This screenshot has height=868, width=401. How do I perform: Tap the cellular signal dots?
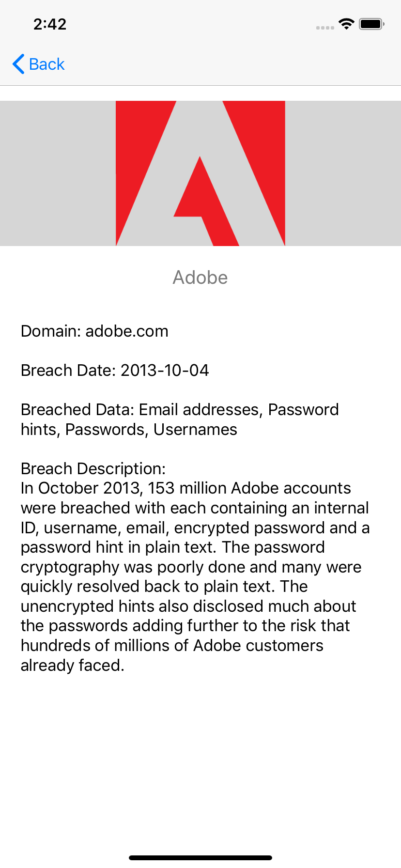(x=325, y=28)
